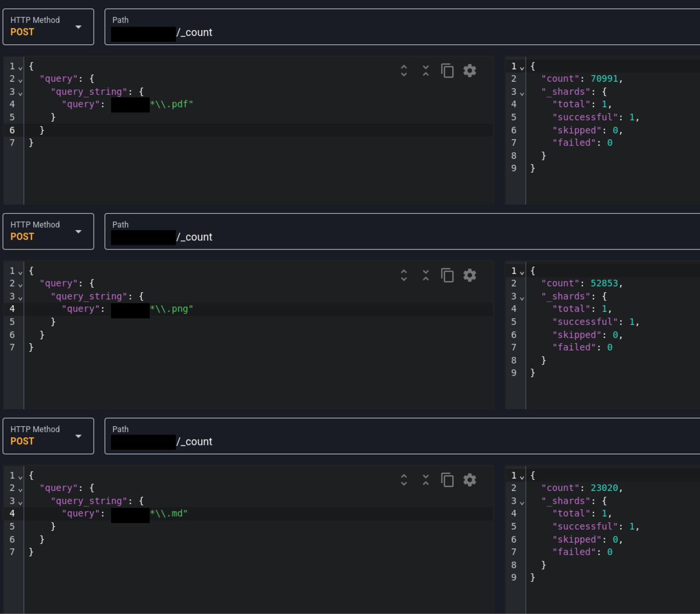Open editor settings gear for md query
Image resolution: width=700 pixels, height=614 pixels.
tap(469, 480)
